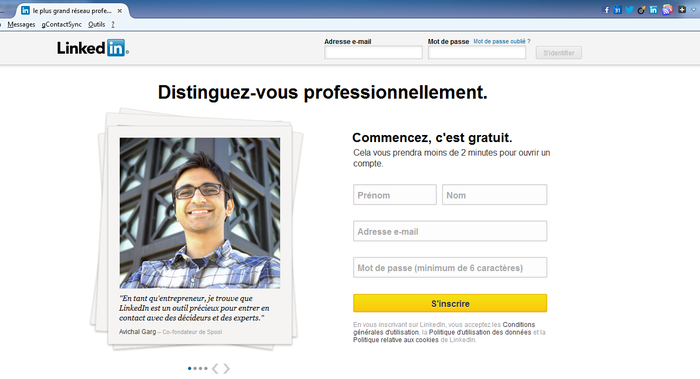Select the third carousel dot
This screenshot has height=379, width=700.
point(200,368)
